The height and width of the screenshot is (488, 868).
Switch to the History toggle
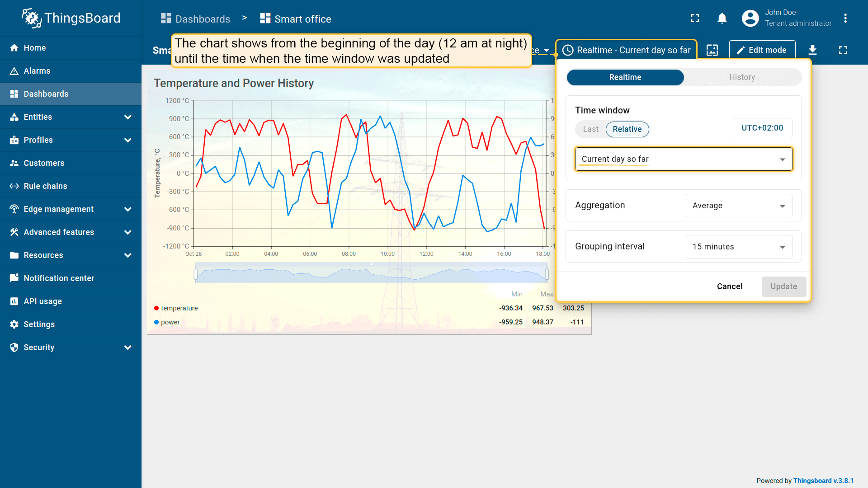(x=742, y=77)
